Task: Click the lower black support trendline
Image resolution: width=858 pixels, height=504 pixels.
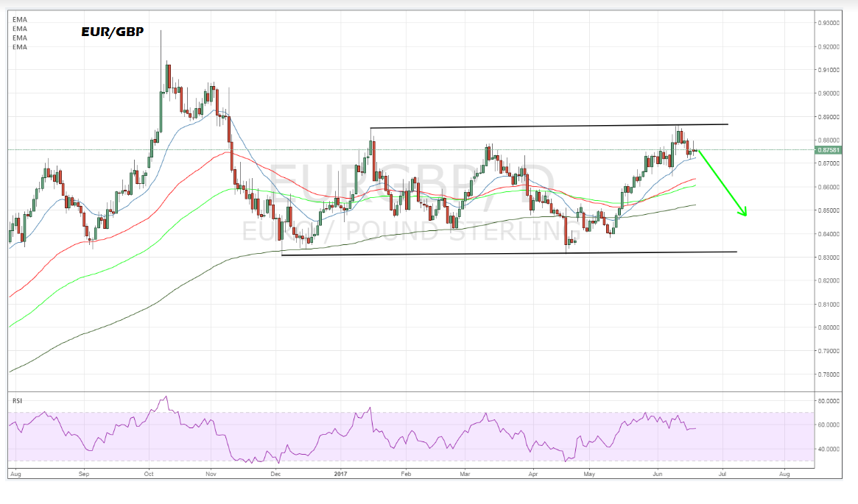Action: click(508, 254)
